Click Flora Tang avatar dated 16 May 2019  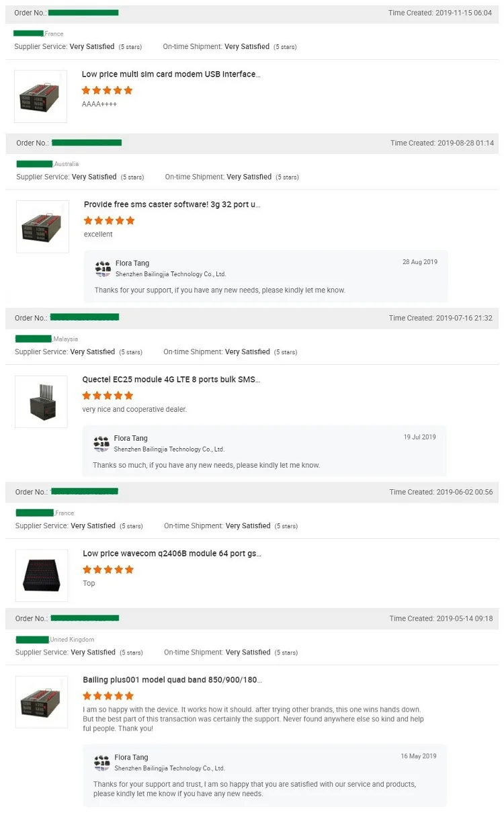(x=102, y=763)
